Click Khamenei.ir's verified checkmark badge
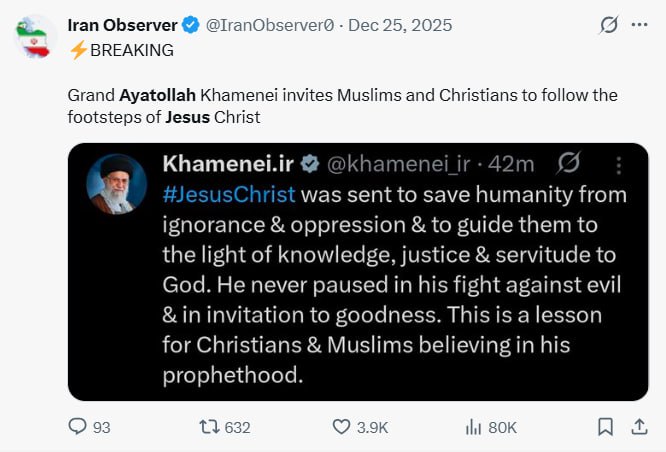This screenshot has height=452, width=666. tap(311, 164)
